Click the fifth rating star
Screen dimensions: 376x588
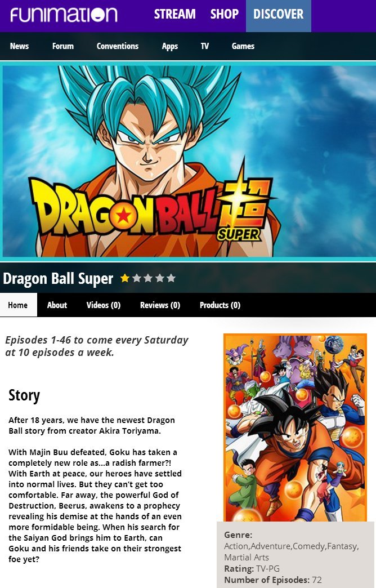point(171,278)
